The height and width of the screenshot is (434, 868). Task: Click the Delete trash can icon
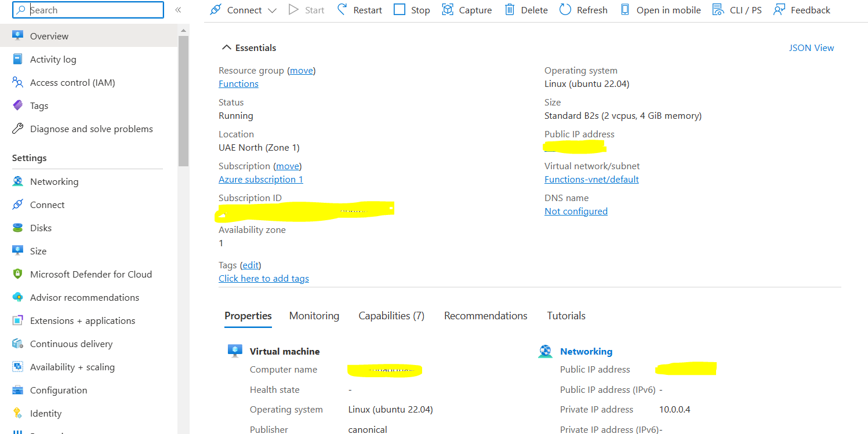510,9
